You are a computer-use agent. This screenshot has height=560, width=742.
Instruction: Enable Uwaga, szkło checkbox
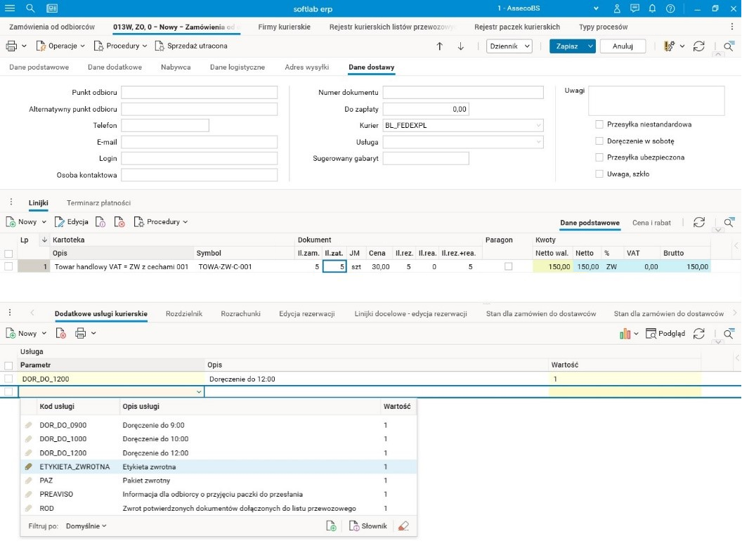tap(599, 174)
